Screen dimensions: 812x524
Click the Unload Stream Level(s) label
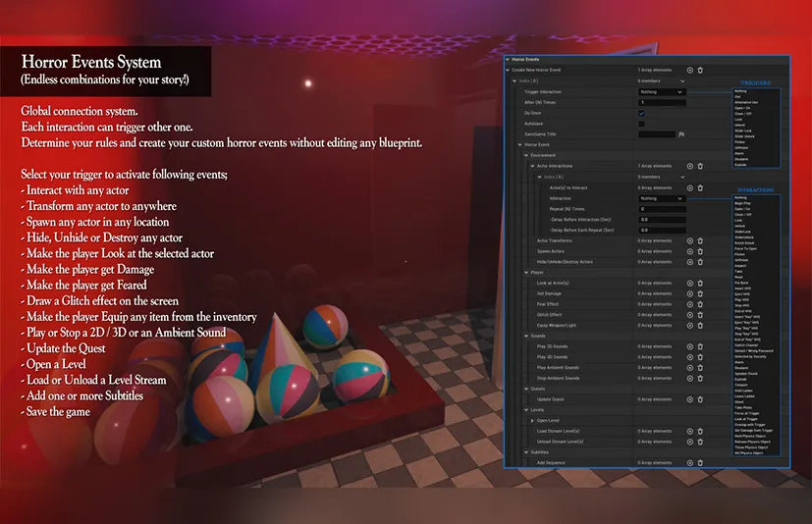pos(560,442)
